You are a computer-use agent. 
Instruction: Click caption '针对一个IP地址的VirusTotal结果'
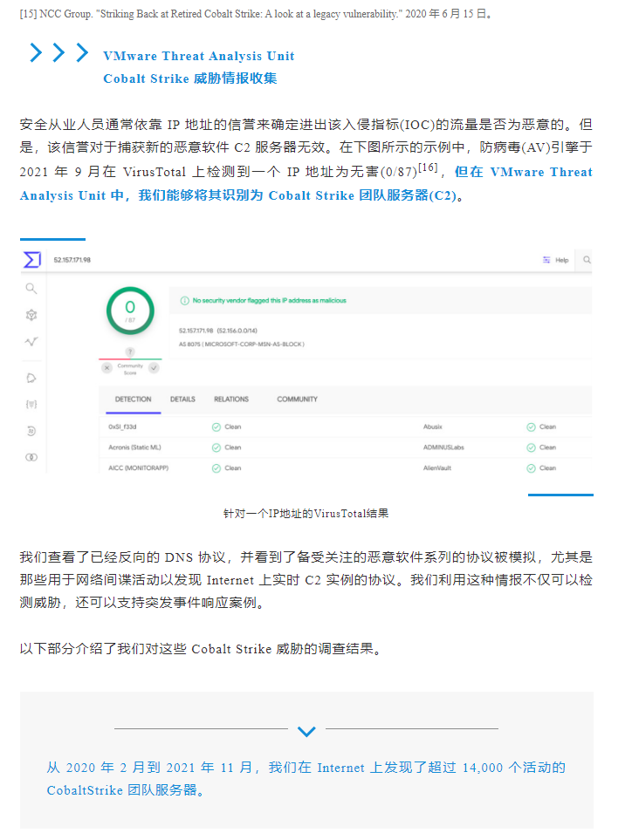coord(306,514)
